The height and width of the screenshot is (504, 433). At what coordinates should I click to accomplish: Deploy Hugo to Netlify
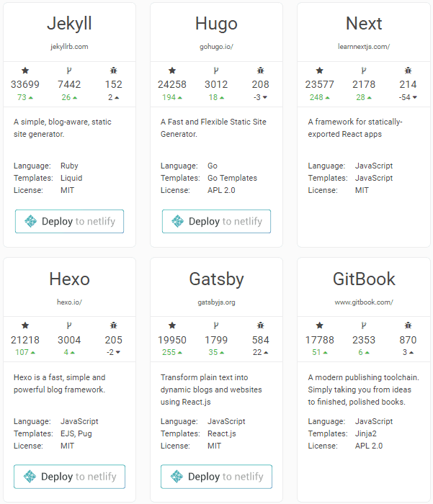pos(216,222)
